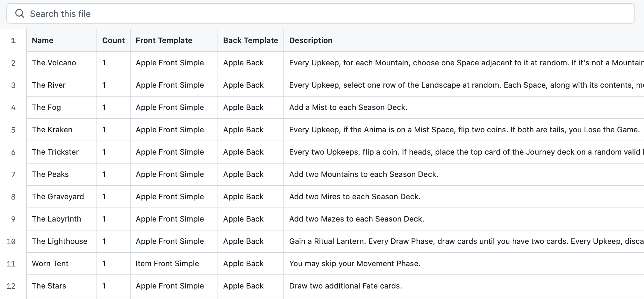Click row number 2
This screenshot has height=299, width=644.
pyautogui.click(x=13, y=63)
